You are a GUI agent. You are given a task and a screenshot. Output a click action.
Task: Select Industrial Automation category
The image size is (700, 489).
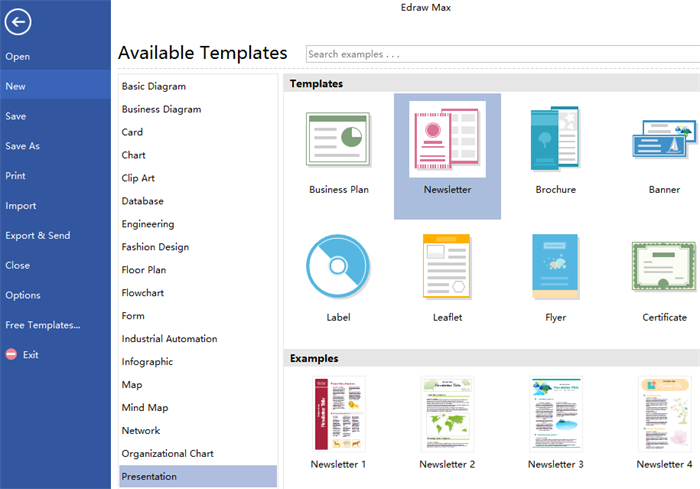click(169, 339)
